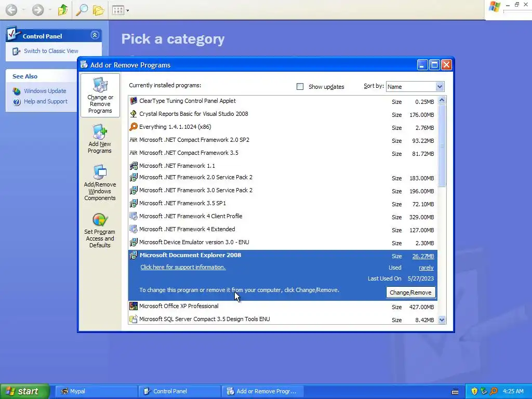Click the keyboard tray icon
This screenshot has width=532, height=399.
(x=455, y=392)
